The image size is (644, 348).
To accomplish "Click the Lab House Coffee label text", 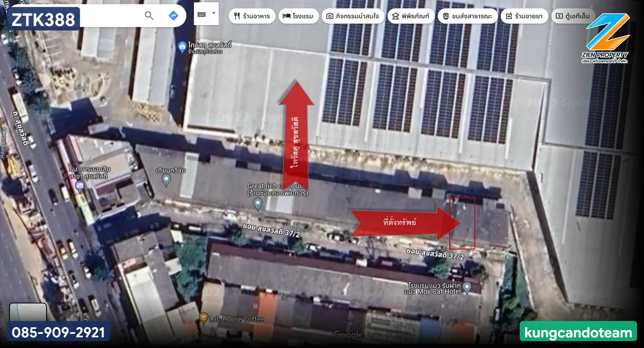I will [236, 319].
